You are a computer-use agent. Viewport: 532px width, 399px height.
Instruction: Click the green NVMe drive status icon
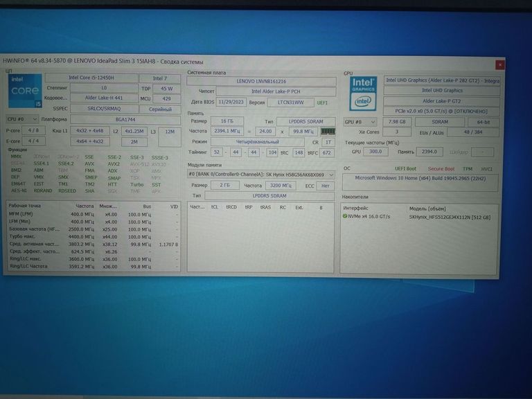(345, 216)
